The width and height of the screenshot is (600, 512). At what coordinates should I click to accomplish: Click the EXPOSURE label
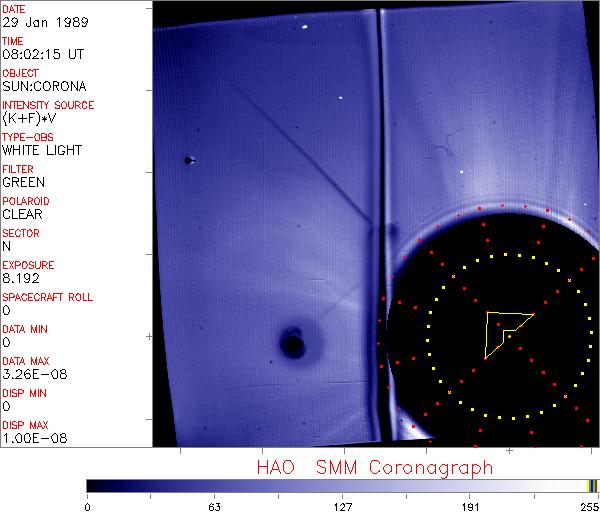point(28,265)
